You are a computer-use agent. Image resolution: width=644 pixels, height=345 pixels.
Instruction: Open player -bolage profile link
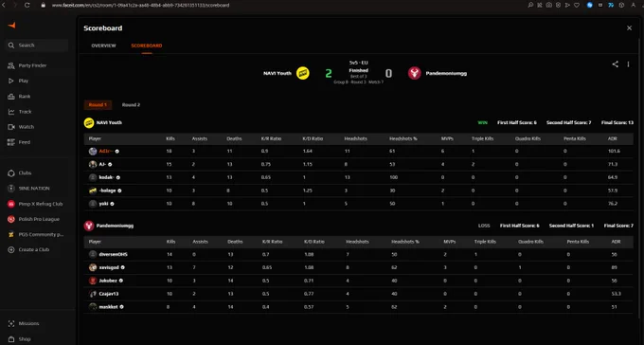(108, 191)
